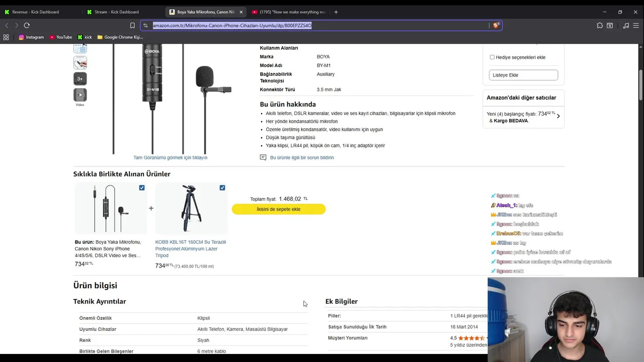Click 'Tam Görünümü görmek için tıklayın' link

[x=170, y=157]
